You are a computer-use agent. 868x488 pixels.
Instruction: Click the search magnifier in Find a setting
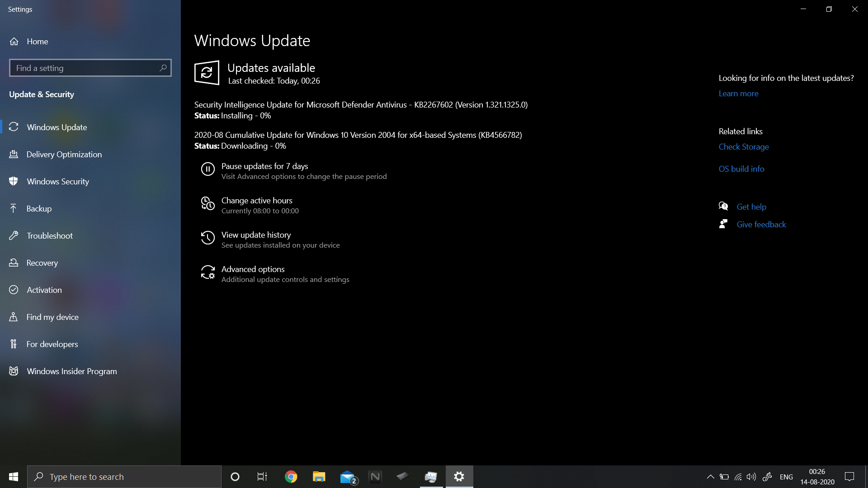click(163, 68)
